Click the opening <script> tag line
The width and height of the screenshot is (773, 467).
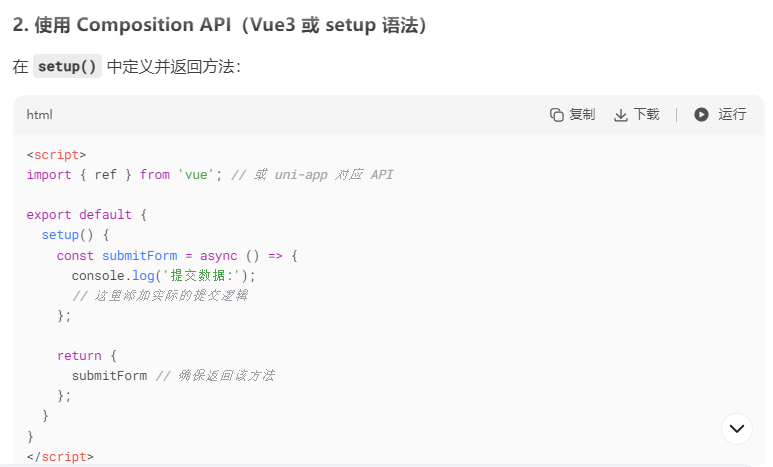[x=56, y=155]
